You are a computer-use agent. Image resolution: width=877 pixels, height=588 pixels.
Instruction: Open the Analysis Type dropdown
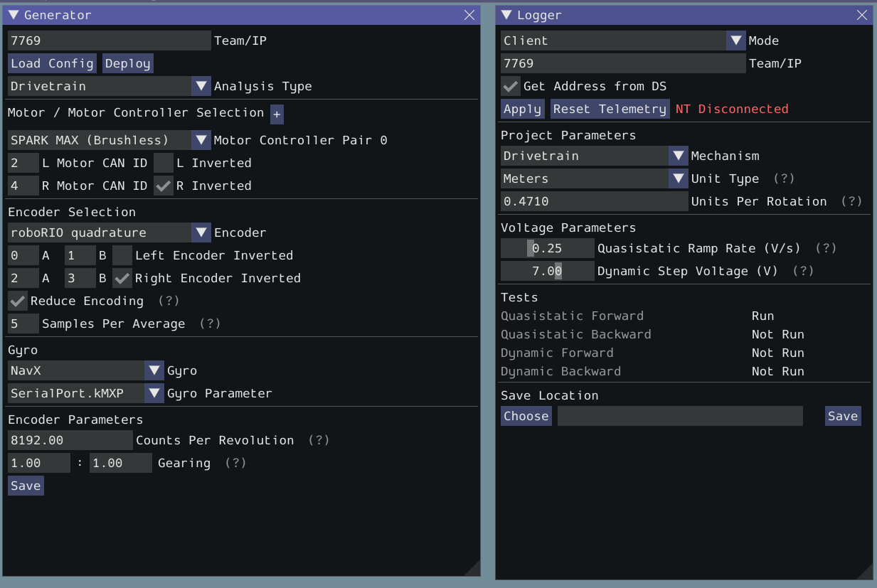201,86
